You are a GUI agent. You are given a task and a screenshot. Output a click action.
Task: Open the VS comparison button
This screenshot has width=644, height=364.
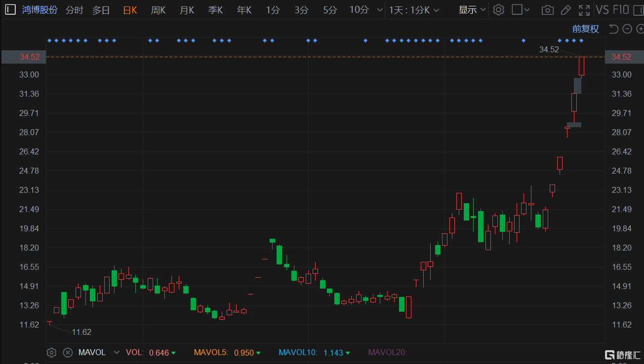click(x=602, y=10)
